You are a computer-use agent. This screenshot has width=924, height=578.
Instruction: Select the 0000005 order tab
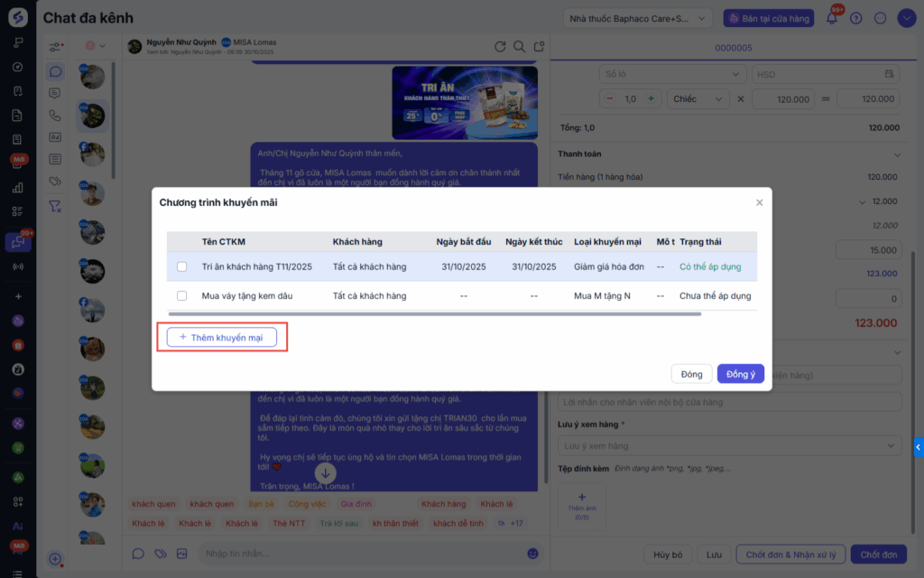pos(733,48)
